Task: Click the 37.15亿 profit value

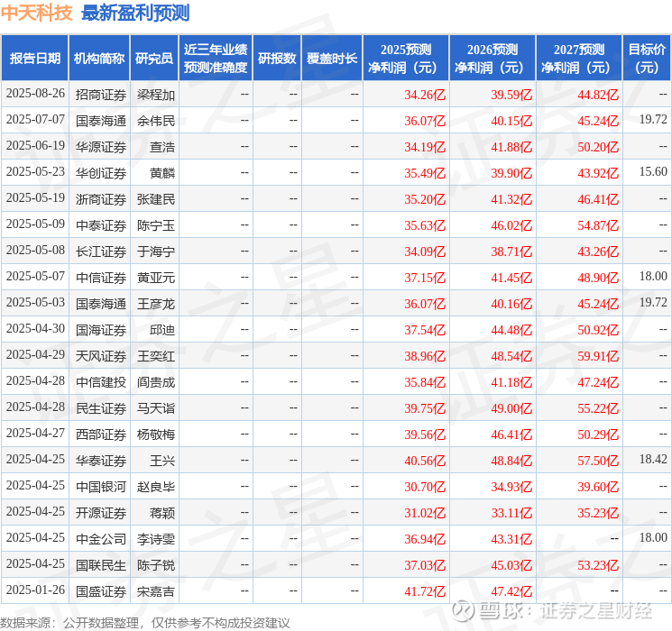Action: coord(425,278)
